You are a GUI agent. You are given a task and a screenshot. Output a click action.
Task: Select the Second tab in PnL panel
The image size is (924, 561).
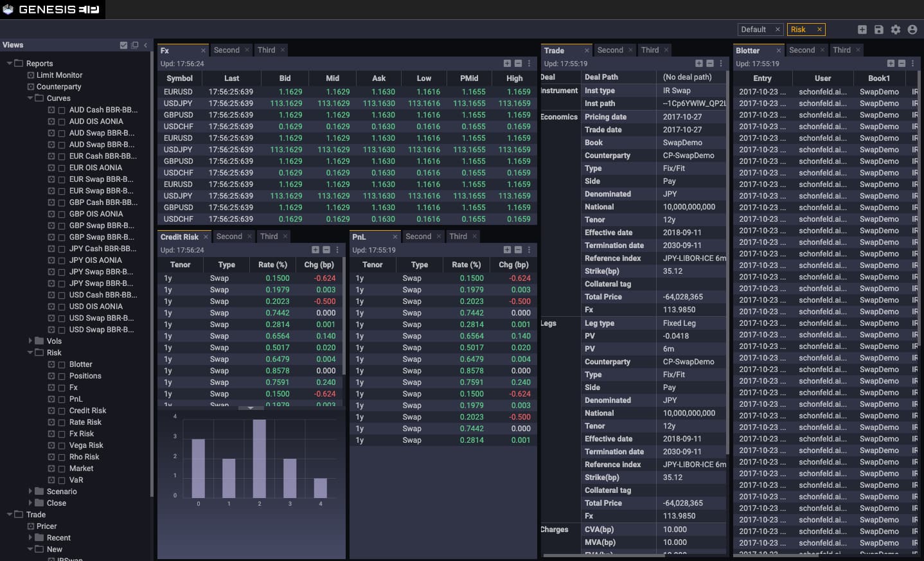pyautogui.click(x=418, y=236)
